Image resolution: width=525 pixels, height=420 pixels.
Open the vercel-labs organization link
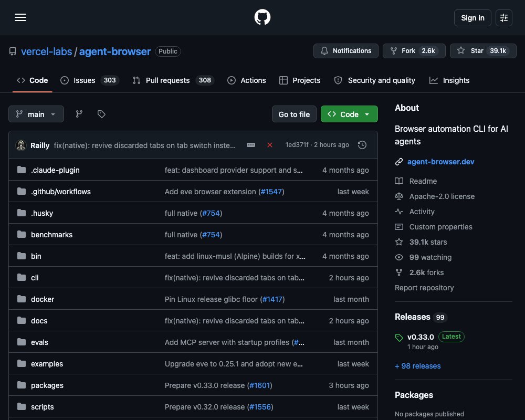click(x=47, y=51)
